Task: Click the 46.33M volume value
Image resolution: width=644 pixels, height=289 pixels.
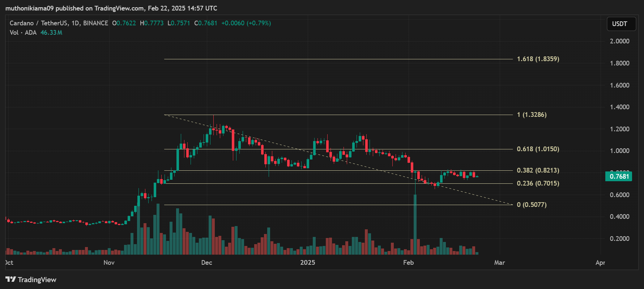Action: pos(51,33)
